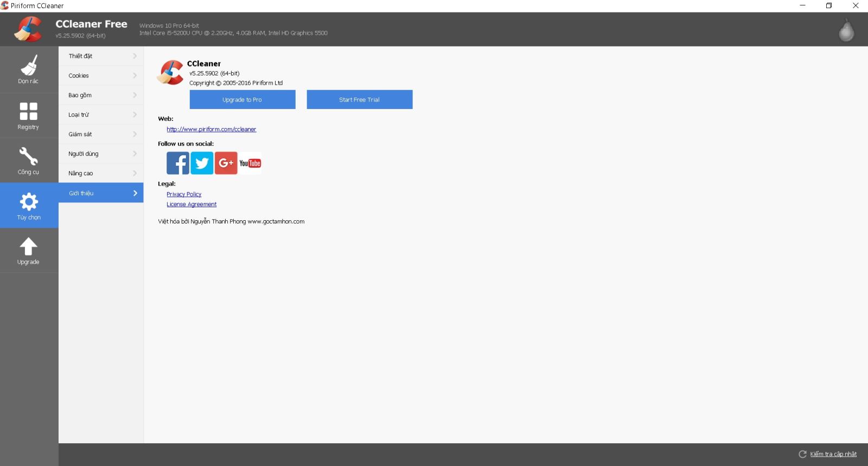Viewport: 868px width, 466px height.
Task: Click the Intel Core i5-5200U CPU info line
Action: pyautogui.click(x=233, y=33)
